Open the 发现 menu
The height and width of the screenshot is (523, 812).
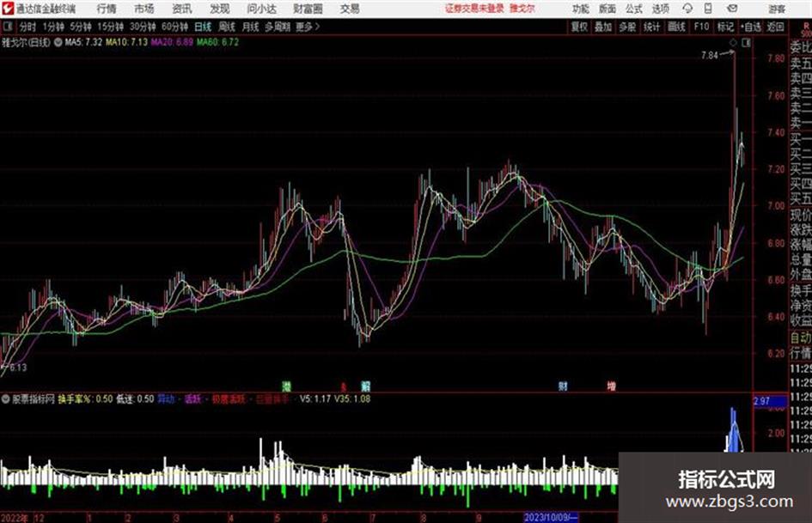(220, 9)
